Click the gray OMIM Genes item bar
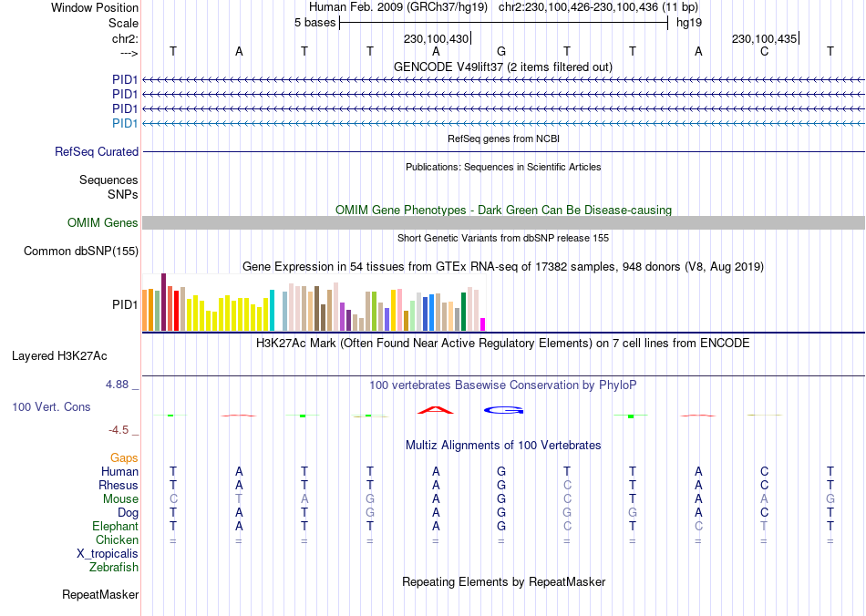866x616 pixels. pos(503,223)
